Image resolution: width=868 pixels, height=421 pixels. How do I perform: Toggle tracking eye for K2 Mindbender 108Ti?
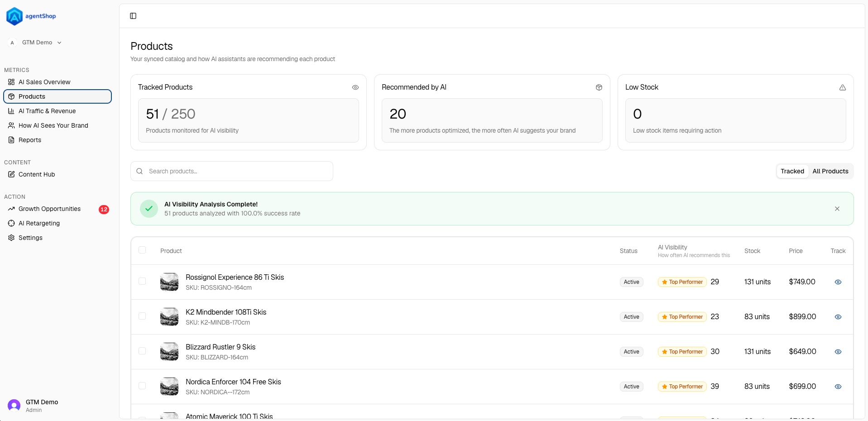(838, 317)
